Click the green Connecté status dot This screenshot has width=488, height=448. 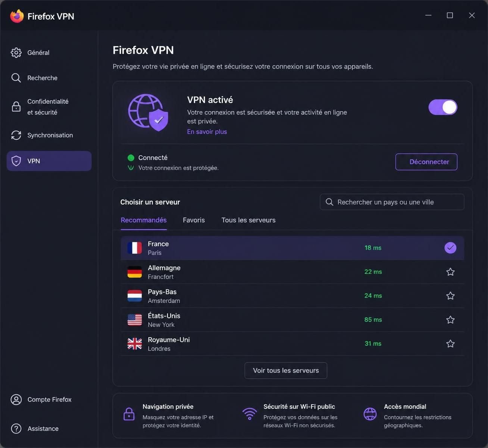coord(131,158)
